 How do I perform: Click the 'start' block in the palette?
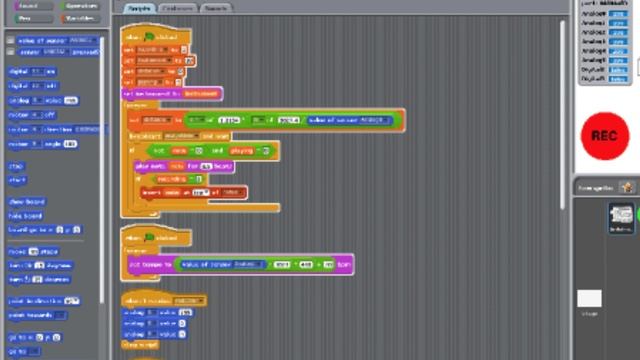pyautogui.click(x=17, y=180)
